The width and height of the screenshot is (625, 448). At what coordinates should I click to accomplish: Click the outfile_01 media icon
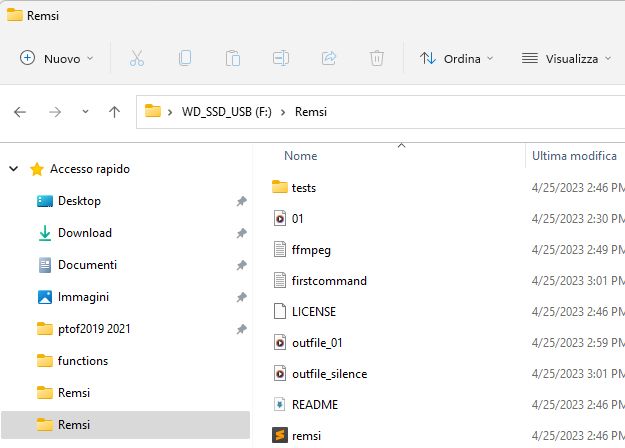280,342
